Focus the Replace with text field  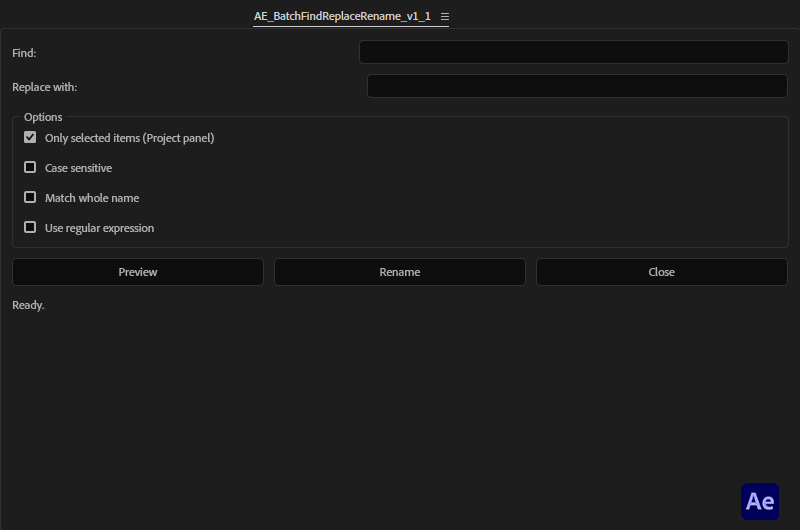coord(577,87)
